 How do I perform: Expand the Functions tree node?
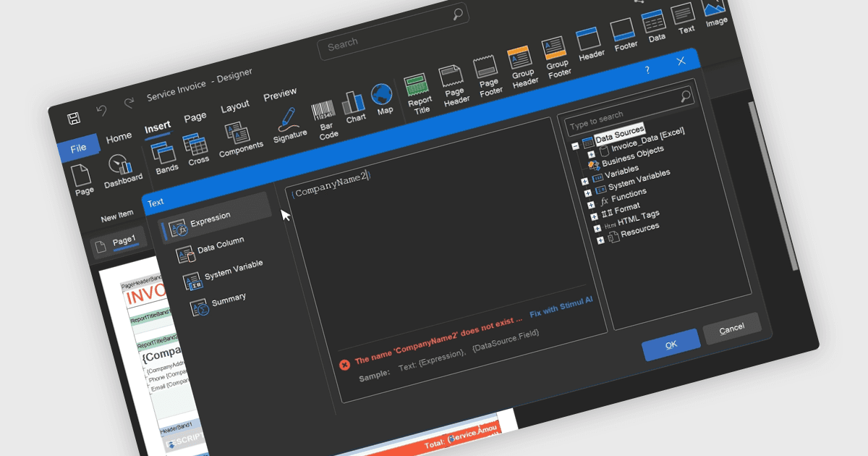coord(591,205)
